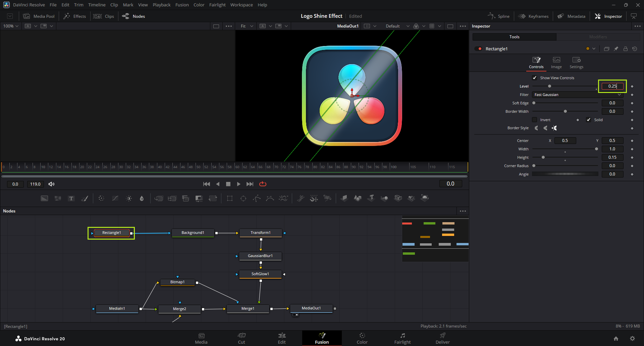The image size is (644, 346).
Task: Open the viewer Fit zoom dropdown
Action: click(x=247, y=26)
